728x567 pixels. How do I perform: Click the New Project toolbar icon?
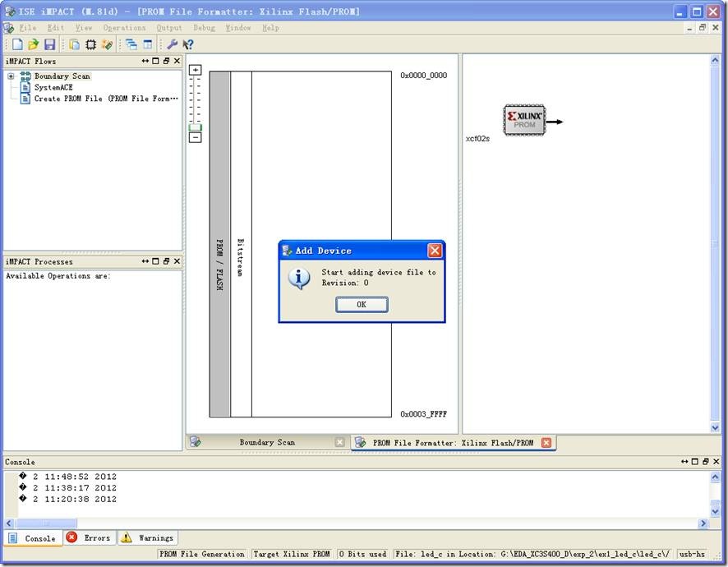tap(17, 44)
